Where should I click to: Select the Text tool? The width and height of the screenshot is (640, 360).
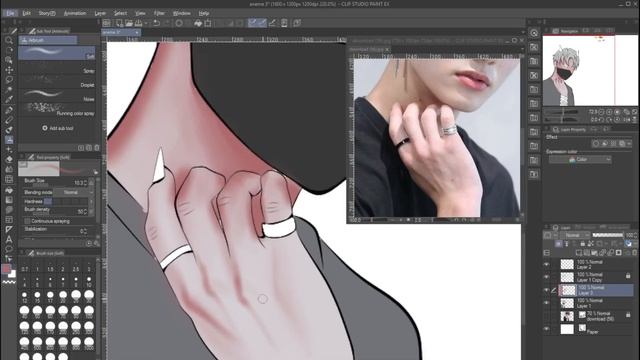pos(9,240)
